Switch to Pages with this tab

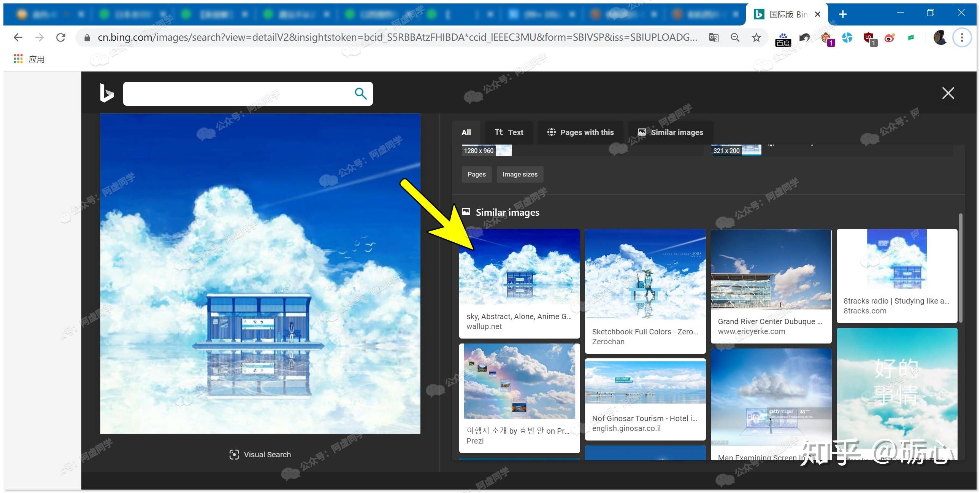click(580, 132)
